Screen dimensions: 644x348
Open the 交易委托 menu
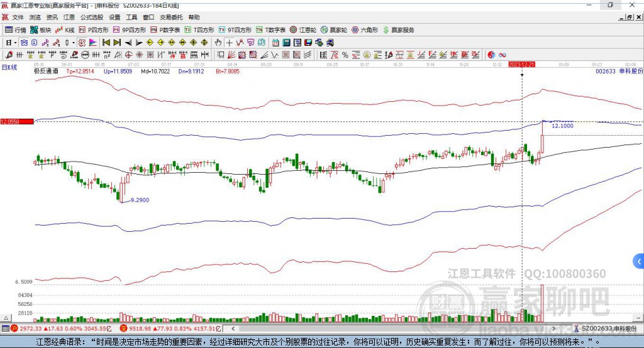pyautogui.click(x=171, y=17)
